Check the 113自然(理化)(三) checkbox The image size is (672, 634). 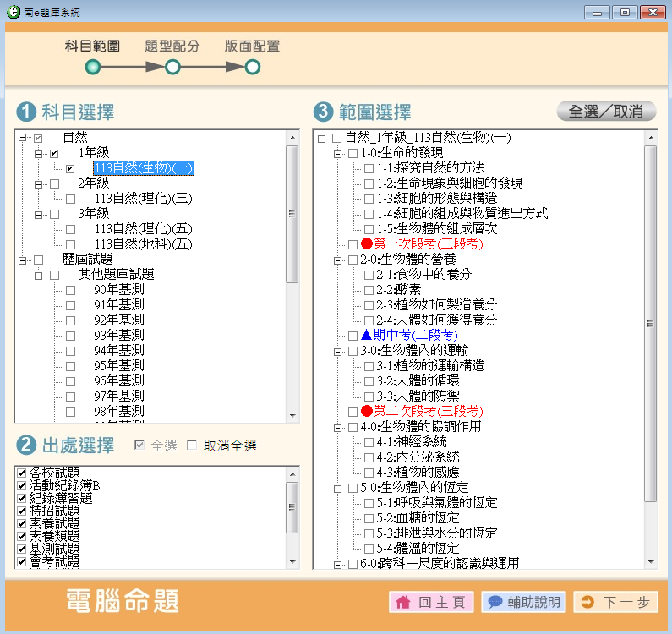pyautogui.click(x=70, y=199)
